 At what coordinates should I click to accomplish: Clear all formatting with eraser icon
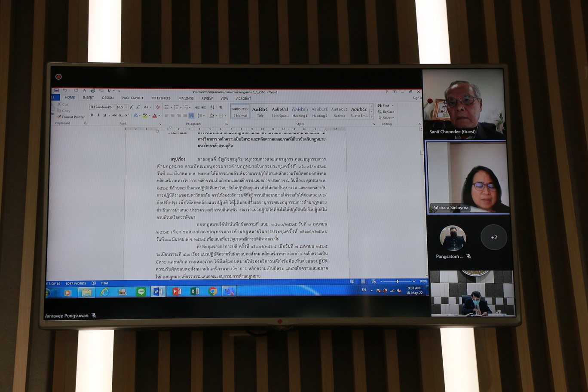[x=158, y=107]
